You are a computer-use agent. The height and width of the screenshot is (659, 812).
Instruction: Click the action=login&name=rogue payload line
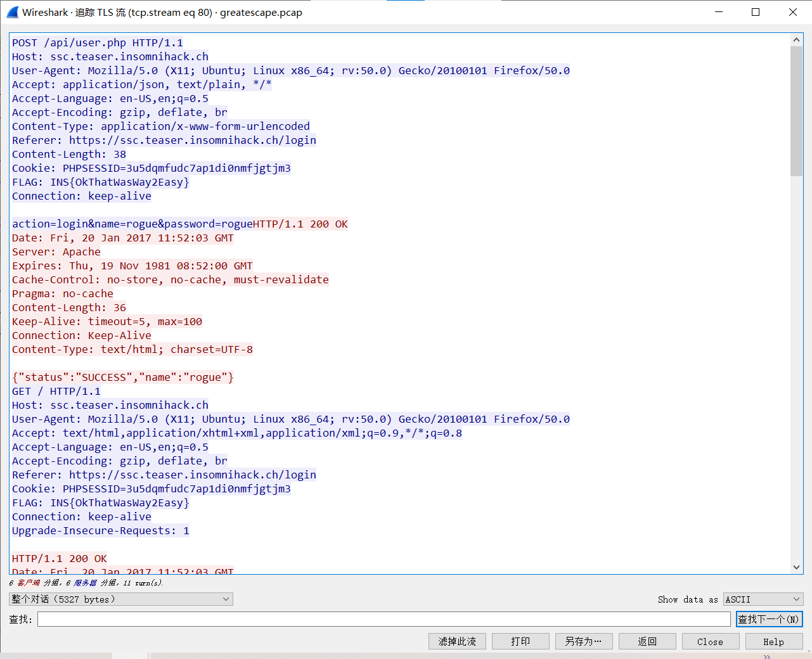pyautogui.click(x=132, y=224)
